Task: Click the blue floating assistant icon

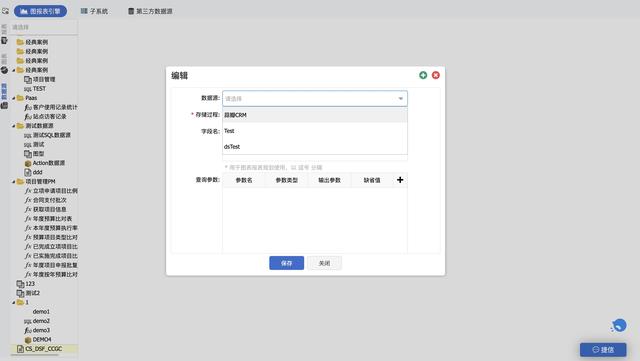Action: tap(619, 325)
